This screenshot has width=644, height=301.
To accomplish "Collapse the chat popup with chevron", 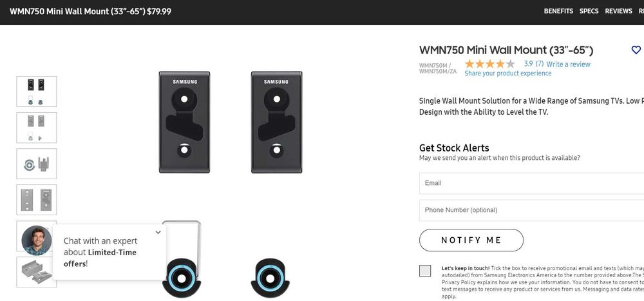I will (x=158, y=232).
